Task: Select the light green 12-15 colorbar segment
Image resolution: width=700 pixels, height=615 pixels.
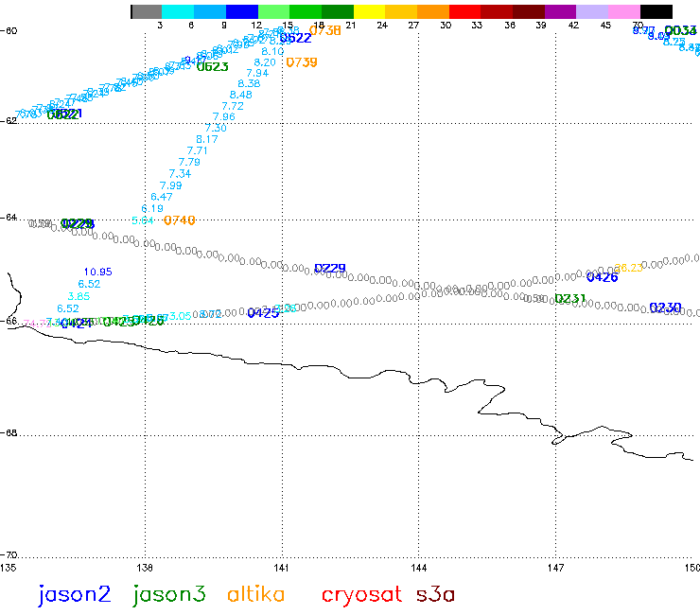Action: [273, 11]
